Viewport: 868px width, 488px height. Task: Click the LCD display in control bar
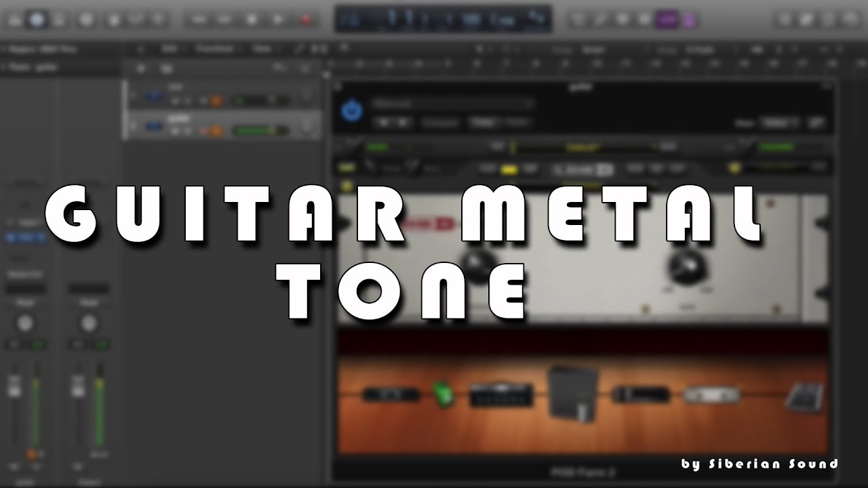pyautogui.click(x=443, y=19)
